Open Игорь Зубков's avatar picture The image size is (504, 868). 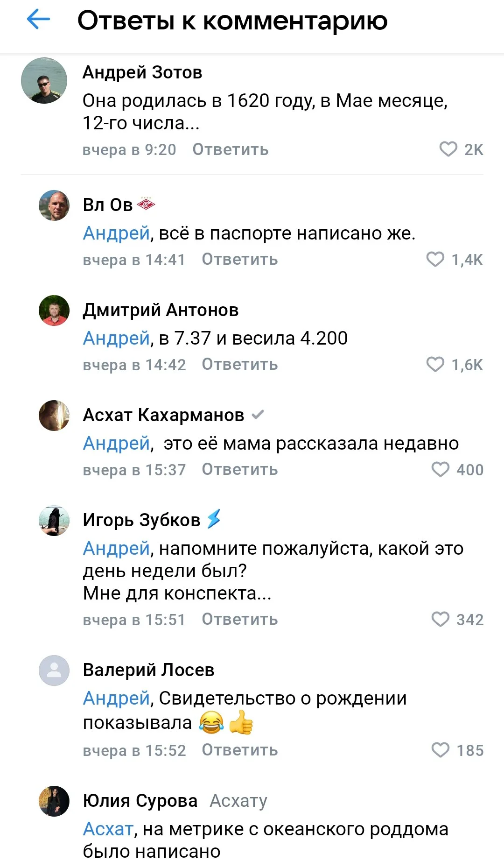54,521
